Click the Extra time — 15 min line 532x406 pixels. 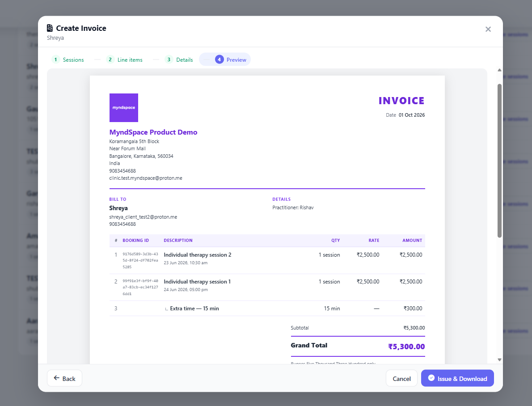point(194,308)
